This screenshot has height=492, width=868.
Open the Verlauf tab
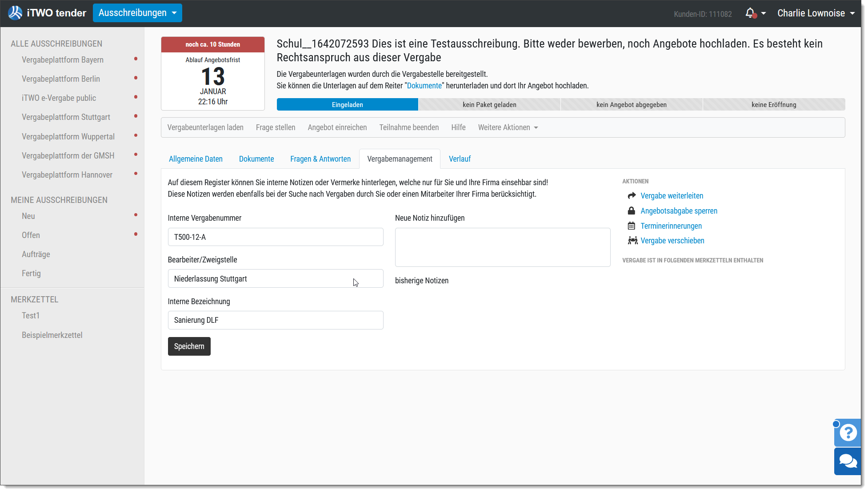(460, 159)
